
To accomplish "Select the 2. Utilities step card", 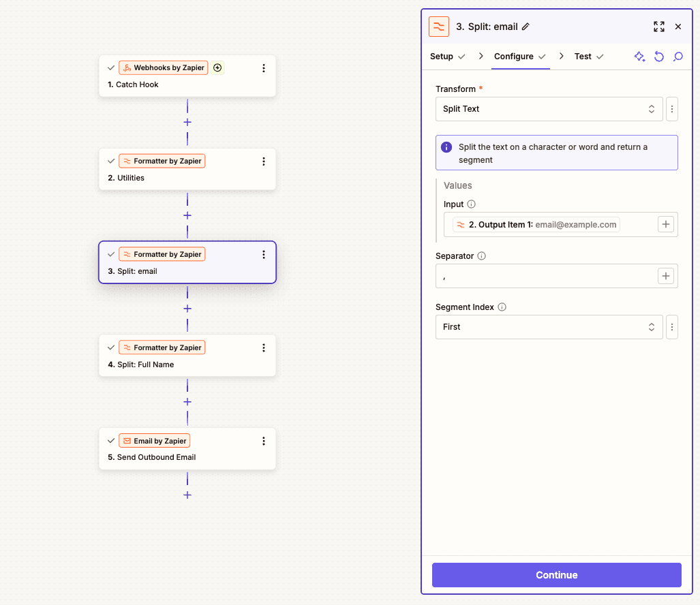I will click(187, 170).
